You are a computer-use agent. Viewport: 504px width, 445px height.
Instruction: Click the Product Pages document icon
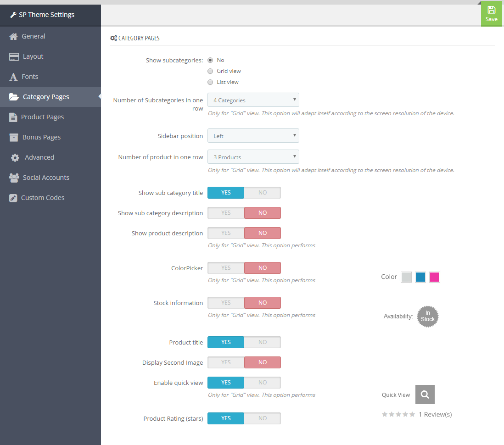13,117
